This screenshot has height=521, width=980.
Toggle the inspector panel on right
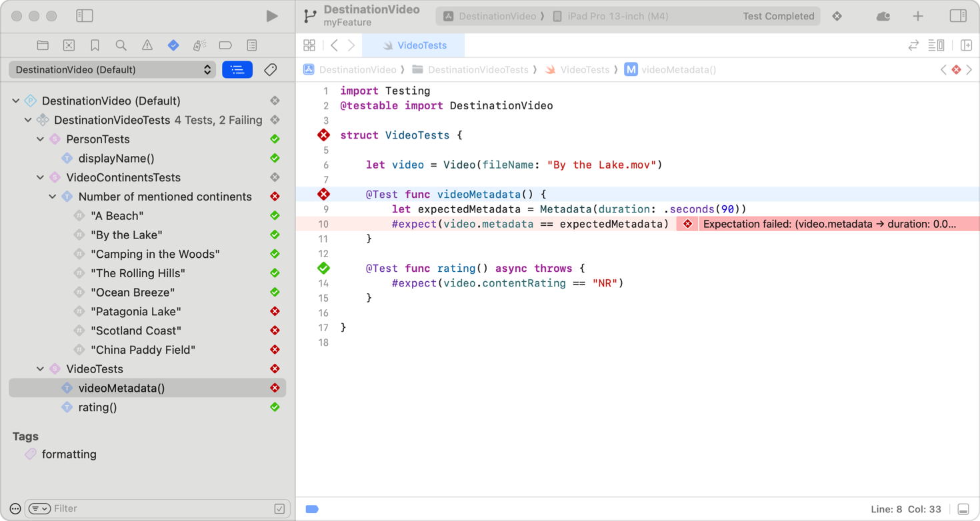coord(957,16)
